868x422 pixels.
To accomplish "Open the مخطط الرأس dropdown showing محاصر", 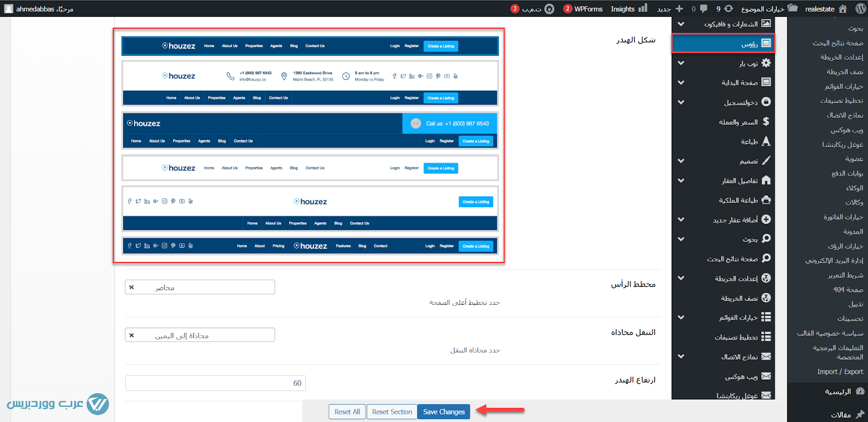I will tap(200, 287).
